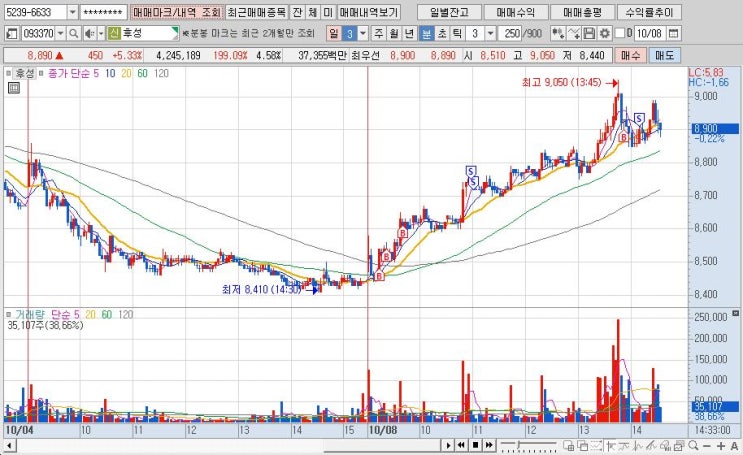This screenshot has height=455, width=743.
Task: Click the blue 매도 sell button
Action: pos(664,55)
